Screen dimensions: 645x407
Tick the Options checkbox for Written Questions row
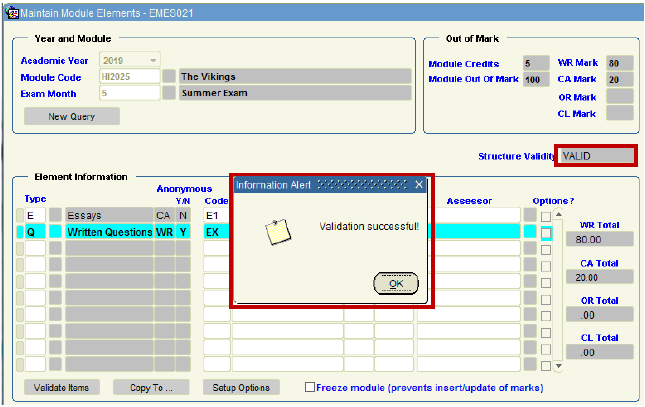point(546,232)
